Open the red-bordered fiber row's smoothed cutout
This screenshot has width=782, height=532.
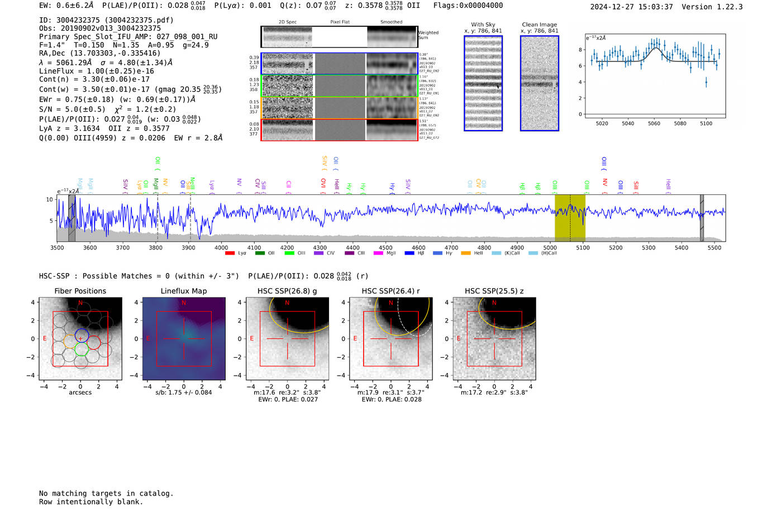[391, 130]
